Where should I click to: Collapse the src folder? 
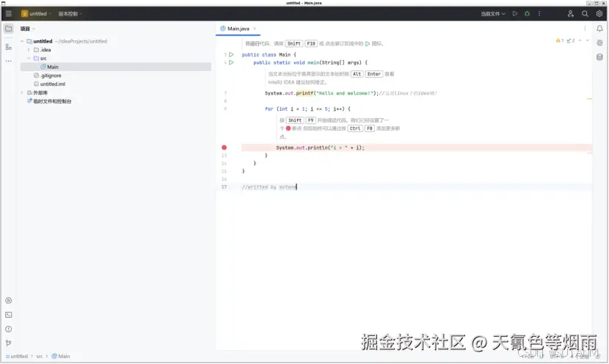(x=29, y=58)
